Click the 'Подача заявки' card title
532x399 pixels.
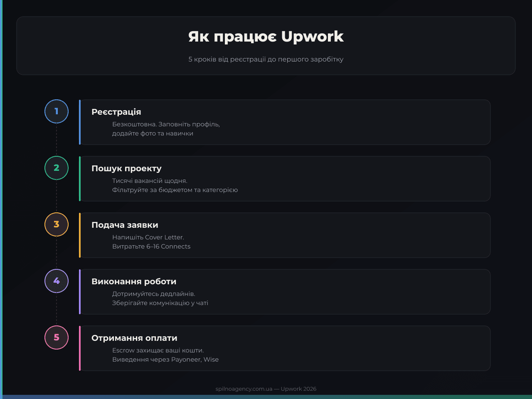coord(125,225)
